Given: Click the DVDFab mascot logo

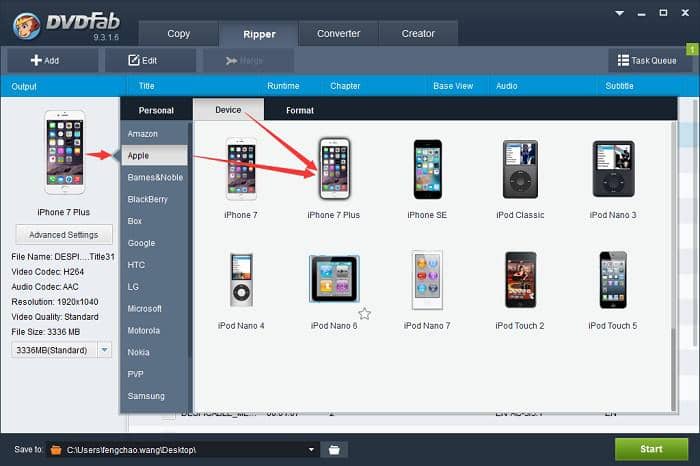Looking at the screenshot, I should tap(26, 25).
